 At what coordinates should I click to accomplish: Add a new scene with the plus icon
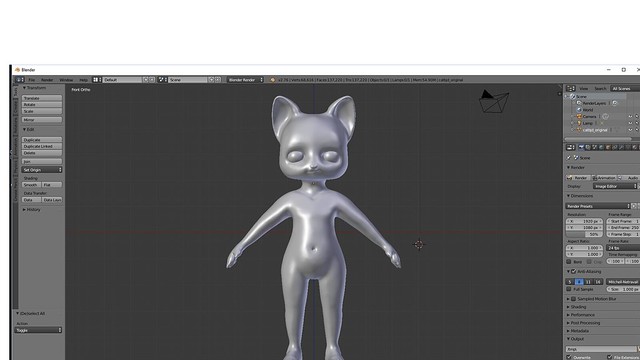click(x=211, y=80)
